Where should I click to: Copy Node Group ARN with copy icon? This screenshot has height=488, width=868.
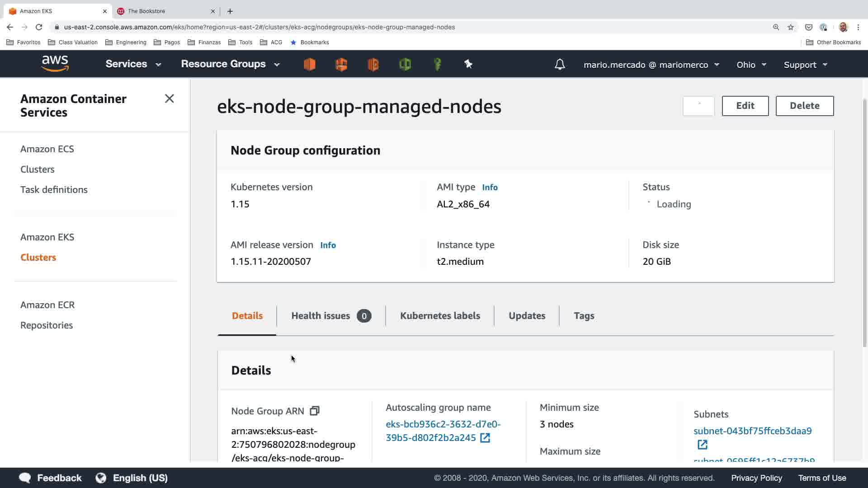(x=315, y=411)
